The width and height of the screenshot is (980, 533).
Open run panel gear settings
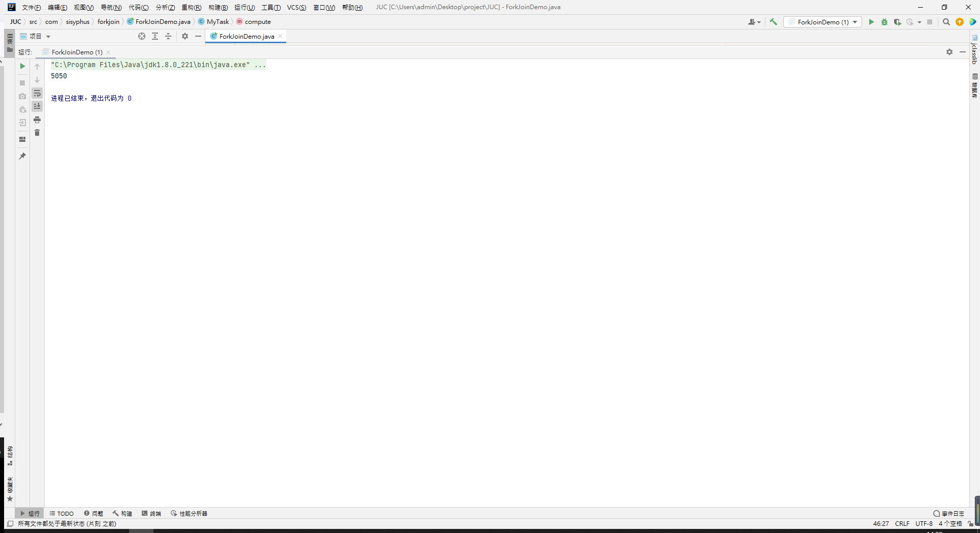pos(950,52)
